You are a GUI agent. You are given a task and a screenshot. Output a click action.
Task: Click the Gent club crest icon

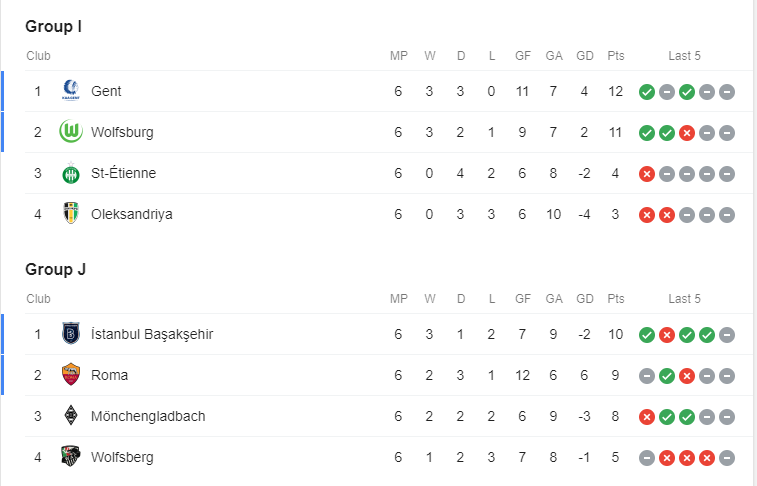(x=70, y=91)
